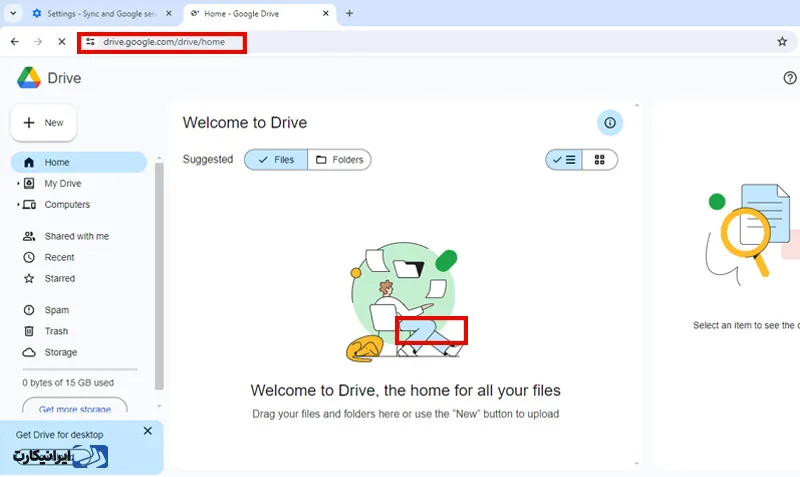
Task: Click the 0 bytes of 15 GB used text
Action: pyautogui.click(x=68, y=383)
